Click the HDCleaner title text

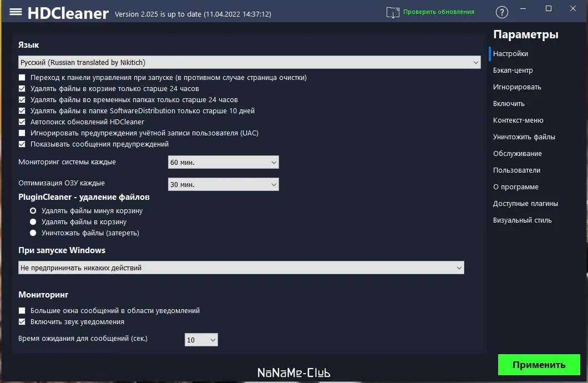pyautogui.click(x=68, y=13)
